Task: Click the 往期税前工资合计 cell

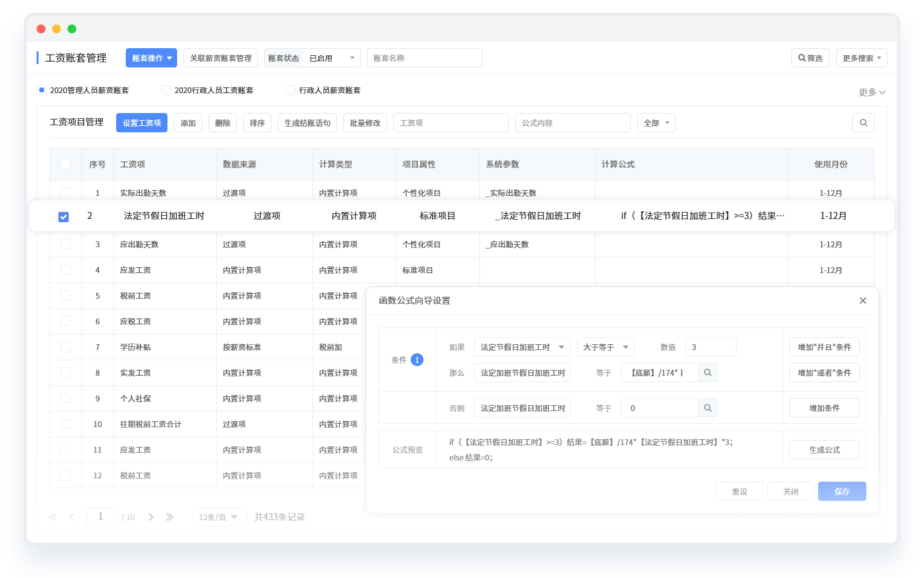Action: (151, 424)
